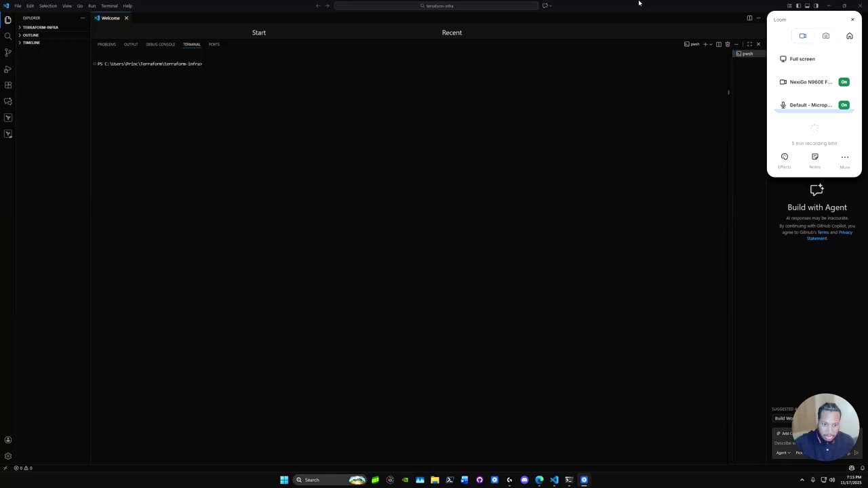Click inside the PowerShell terminal prompt line

point(149,64)
